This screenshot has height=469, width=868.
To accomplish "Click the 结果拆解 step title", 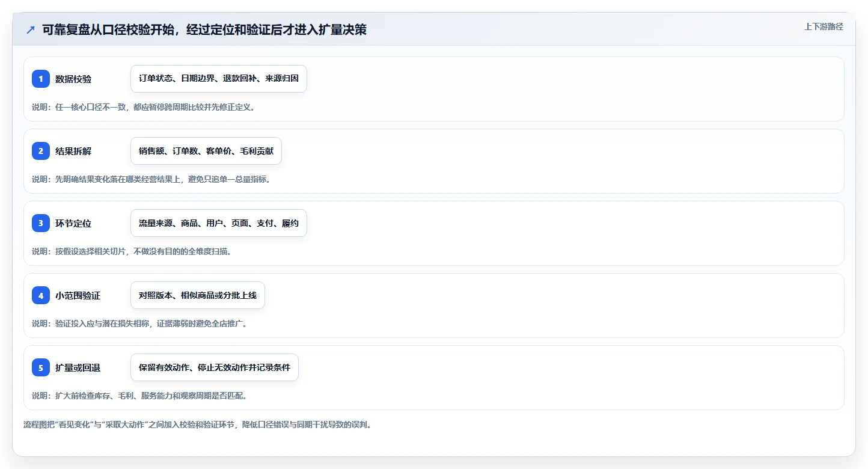I will (x=73, y=151).
